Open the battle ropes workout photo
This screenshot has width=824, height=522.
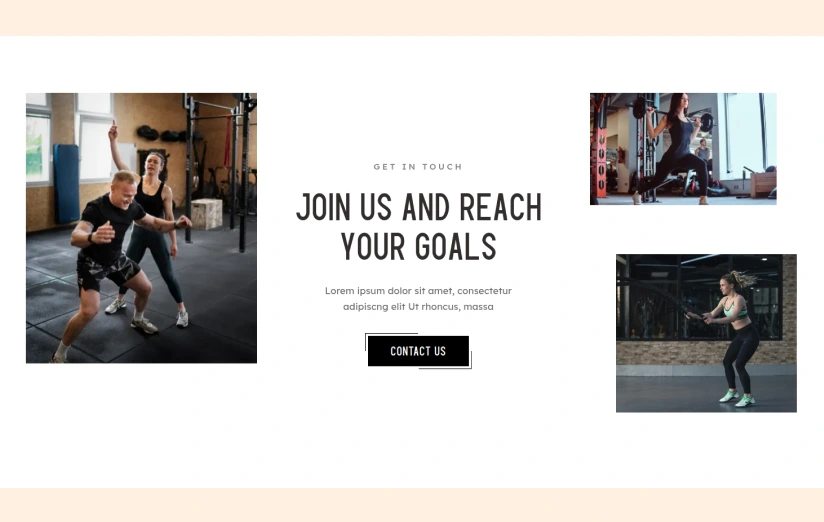(706, 333)
